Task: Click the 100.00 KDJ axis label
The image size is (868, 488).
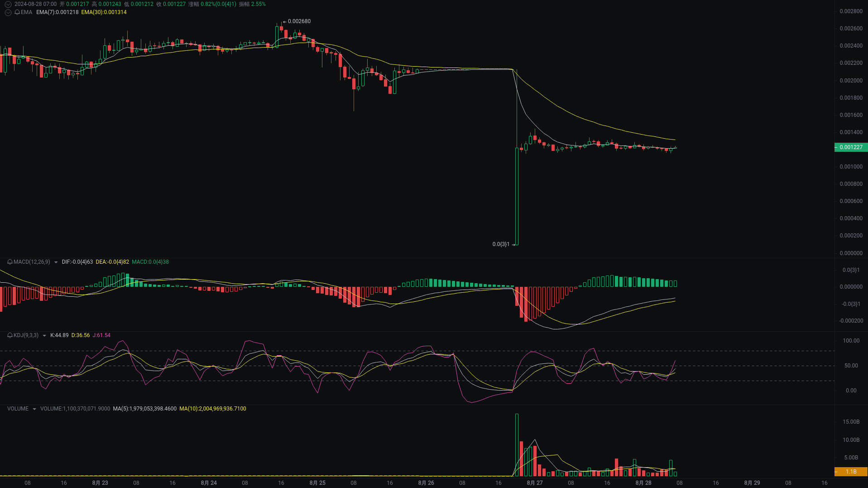Action: (x=851, y=341)
